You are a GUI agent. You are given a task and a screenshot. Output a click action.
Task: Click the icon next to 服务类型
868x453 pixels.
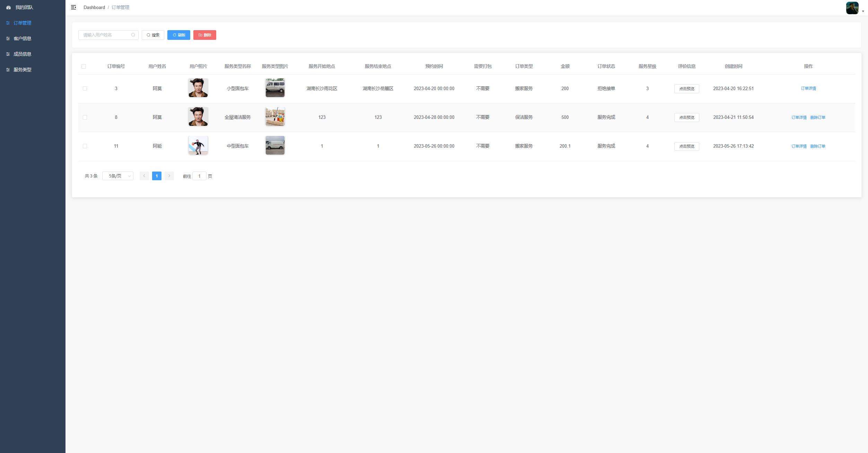coord(8,70)
